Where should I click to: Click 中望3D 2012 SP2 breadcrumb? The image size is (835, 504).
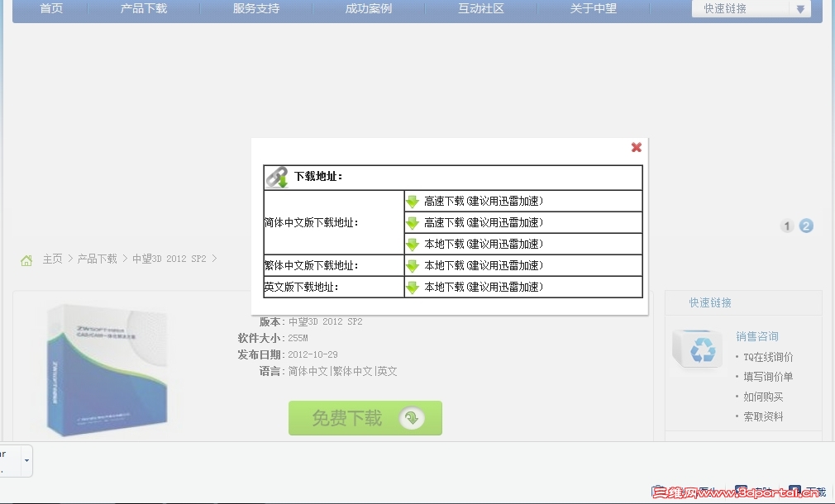169,259
